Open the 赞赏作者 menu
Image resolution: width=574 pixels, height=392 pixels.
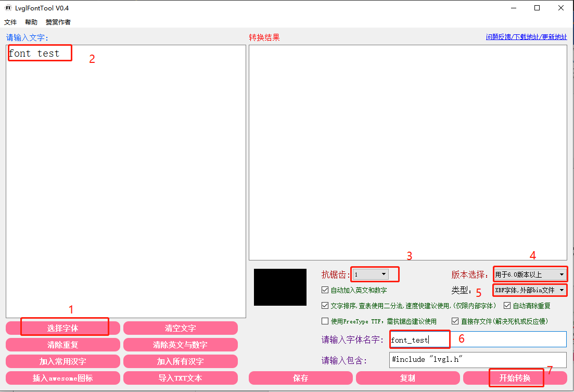(x=58, y=22)
